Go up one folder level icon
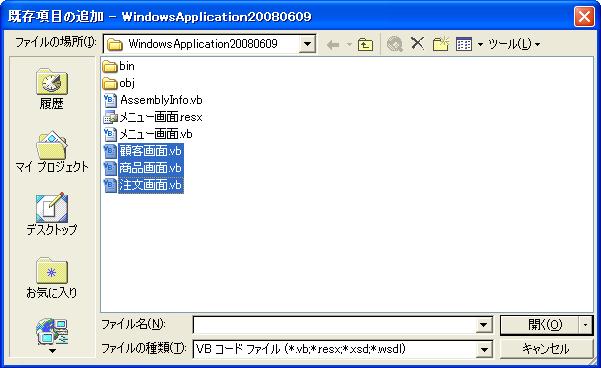Screen dimensions: 601x368 pyautogui.click(x=365, y=44)
